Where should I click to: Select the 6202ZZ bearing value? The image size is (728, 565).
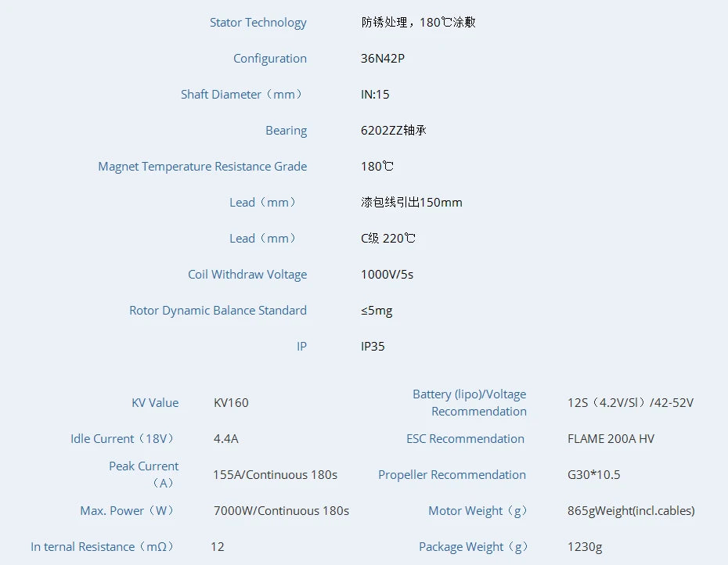tap(394, 131)
